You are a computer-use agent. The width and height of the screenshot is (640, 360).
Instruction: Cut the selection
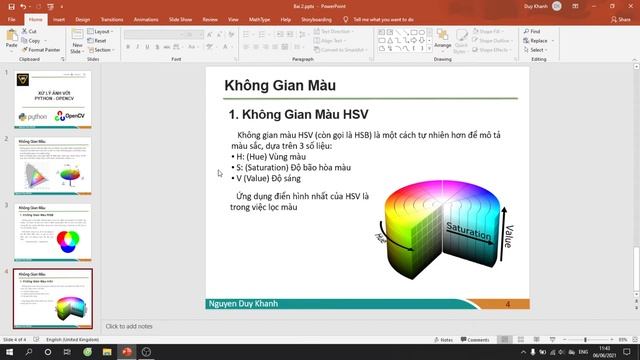tap(29, 31)
